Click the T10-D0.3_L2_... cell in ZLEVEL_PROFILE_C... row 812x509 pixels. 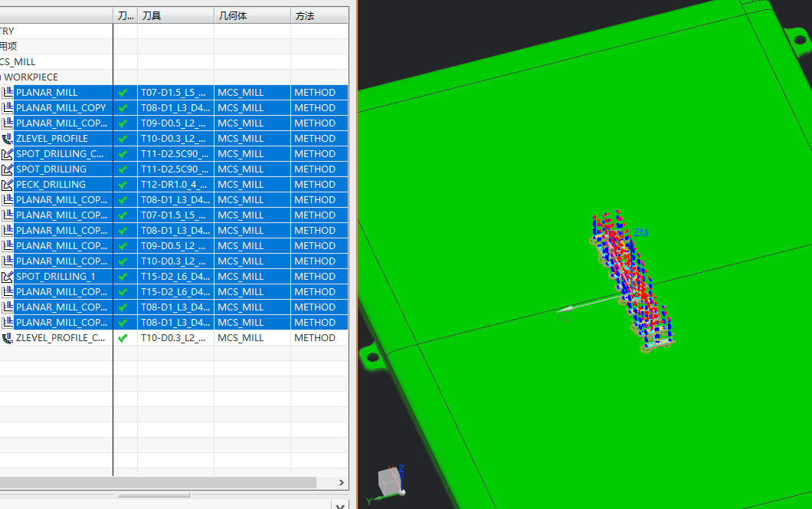pos(175,338)
